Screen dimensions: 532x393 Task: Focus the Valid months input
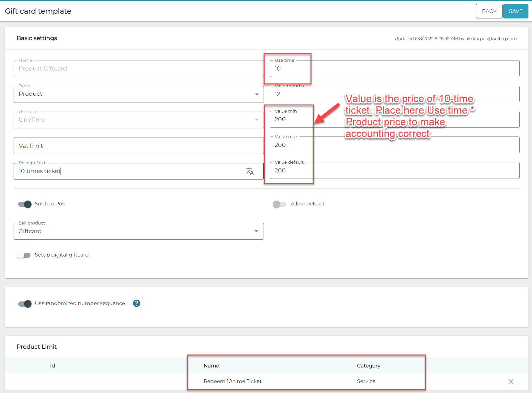(394, 94)
